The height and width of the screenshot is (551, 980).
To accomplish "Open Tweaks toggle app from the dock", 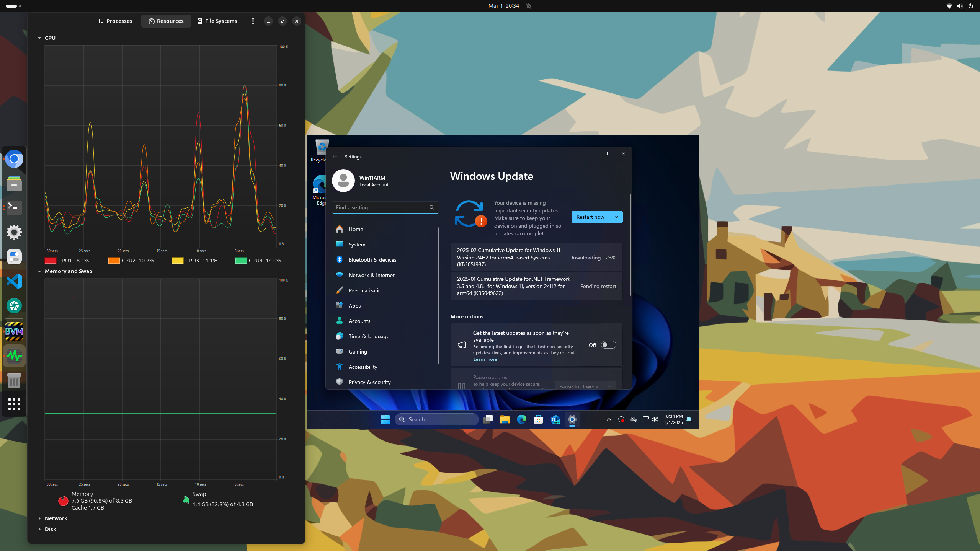I will click(14, 257).
